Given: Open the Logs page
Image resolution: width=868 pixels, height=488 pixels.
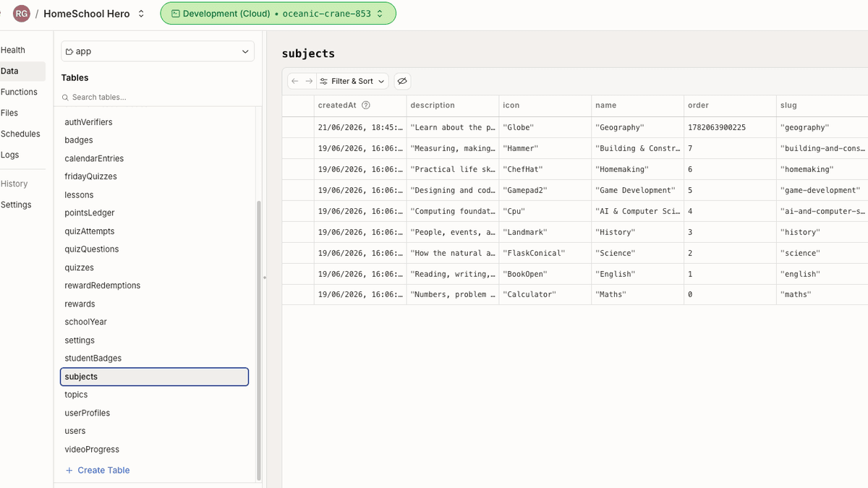Looking at the screenshot, I should coord(10,155).
